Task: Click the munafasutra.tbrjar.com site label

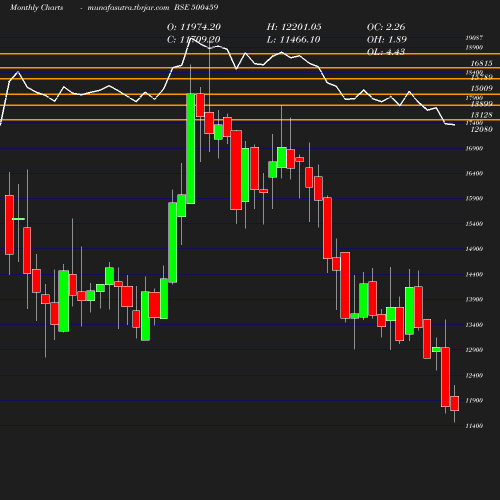Action: click(x=128, y=8)
